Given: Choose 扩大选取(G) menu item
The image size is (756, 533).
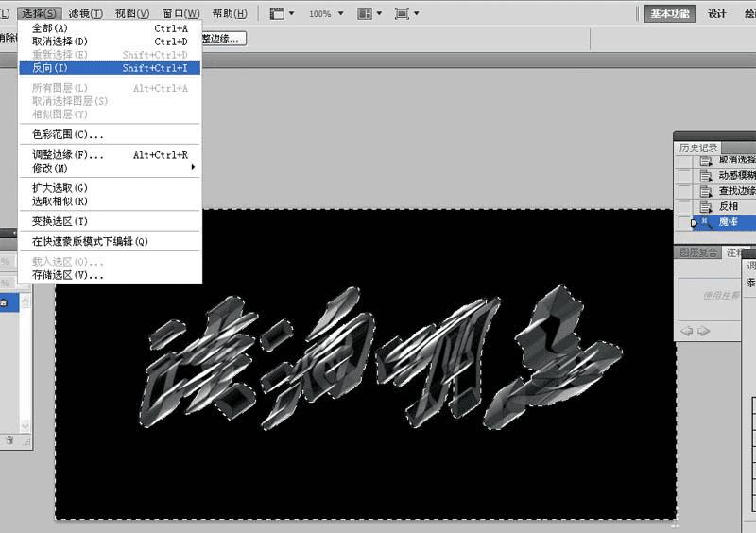Looking at the screenshot, I should pos(110,188).
